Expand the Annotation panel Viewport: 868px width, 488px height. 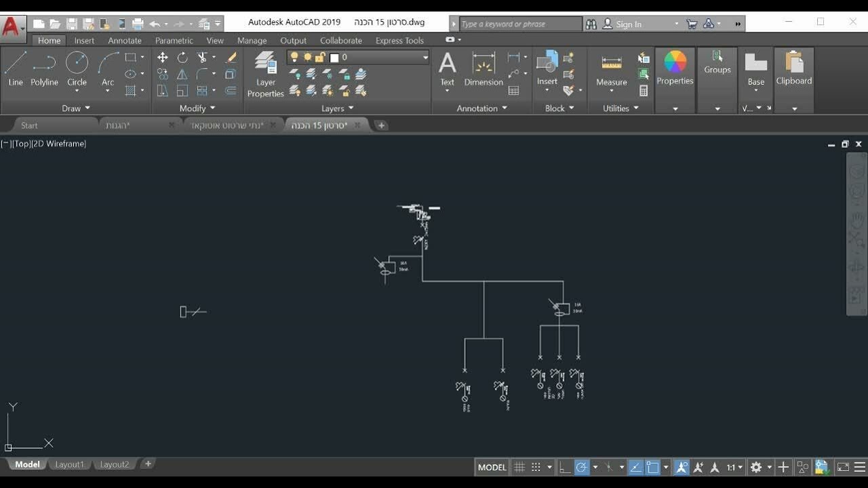click(x=481, y=108)
